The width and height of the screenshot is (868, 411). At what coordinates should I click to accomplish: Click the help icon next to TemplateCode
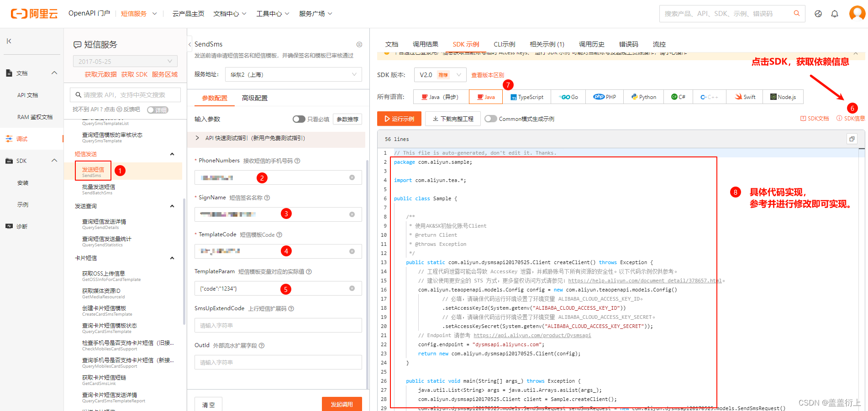(x=279, y=234)
